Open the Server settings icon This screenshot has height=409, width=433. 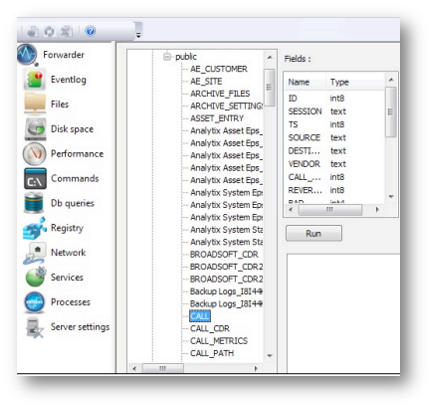(x=35, y=327)
